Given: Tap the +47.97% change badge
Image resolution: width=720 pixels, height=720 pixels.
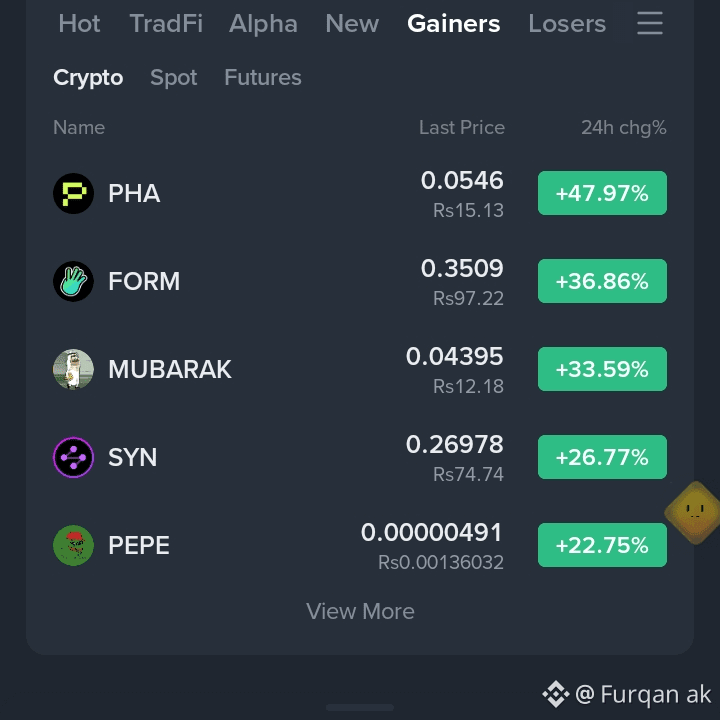Looking at the screenshot, I should point(602,193).
